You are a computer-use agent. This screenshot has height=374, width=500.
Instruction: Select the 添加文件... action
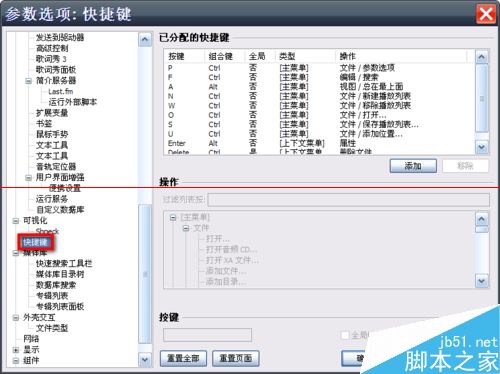tap(226, 271)
